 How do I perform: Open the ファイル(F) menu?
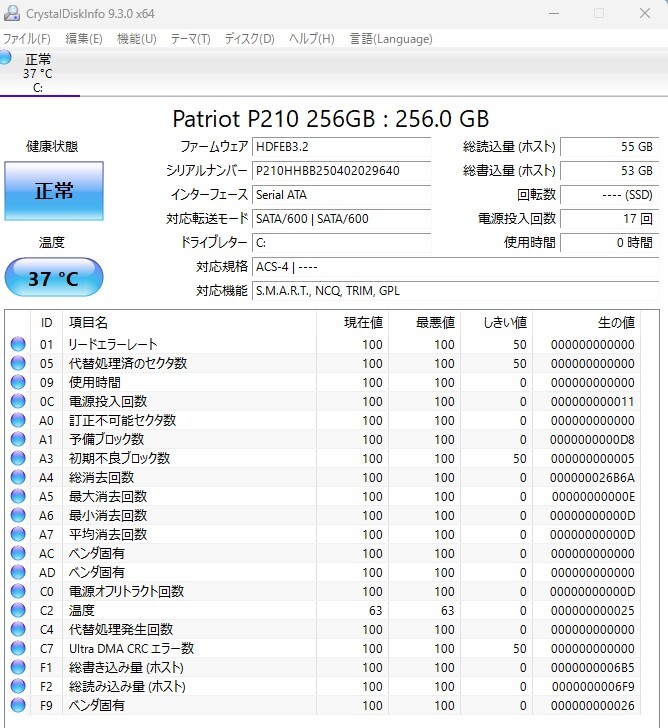coord(26,39)
